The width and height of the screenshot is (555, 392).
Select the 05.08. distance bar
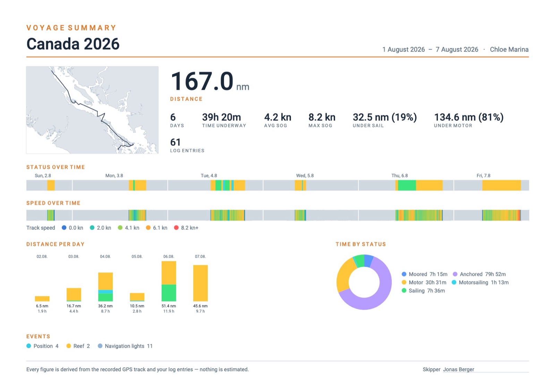pyautogui.click(x=137, y=297)
